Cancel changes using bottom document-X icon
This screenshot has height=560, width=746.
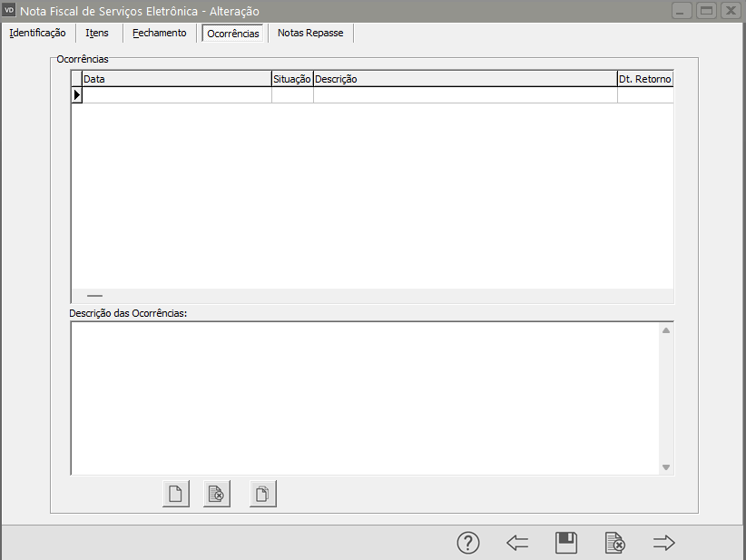click(615, 543)
